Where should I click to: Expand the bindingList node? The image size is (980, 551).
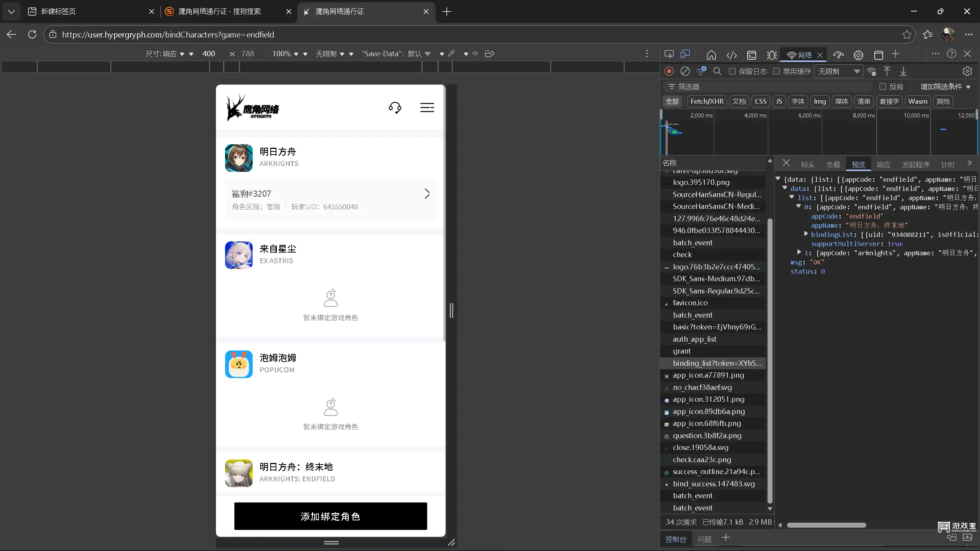coord(806,234)
